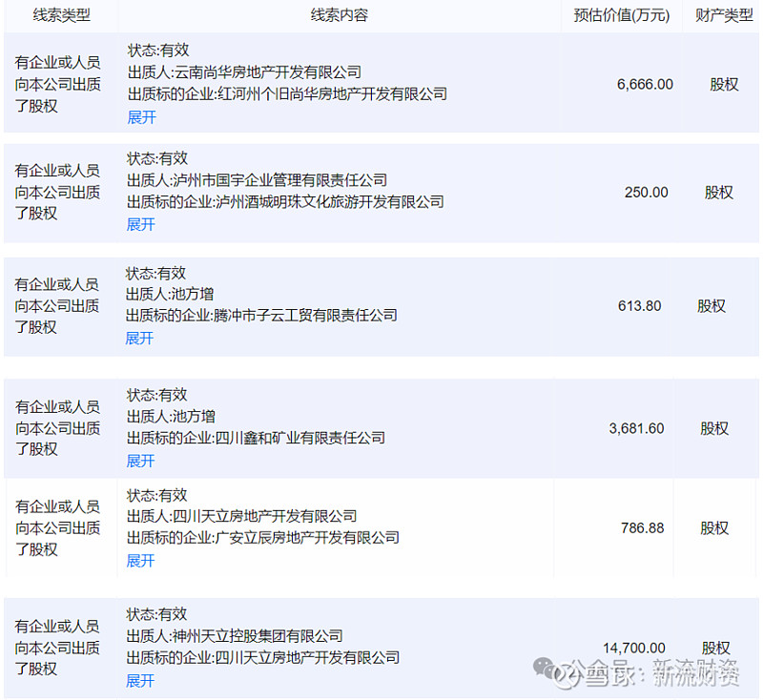Click 股权 in the 250.00 row
Image resolution: width=763 pixels, height=700 pixels.
coord(719,193)
